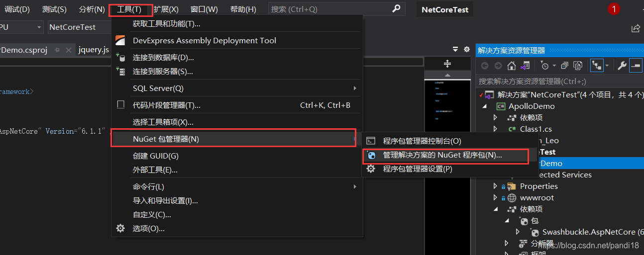This screenshot has height=255, width=644.
Task: Click the gear icon next to the document tabs
Action: click(467, 49)
